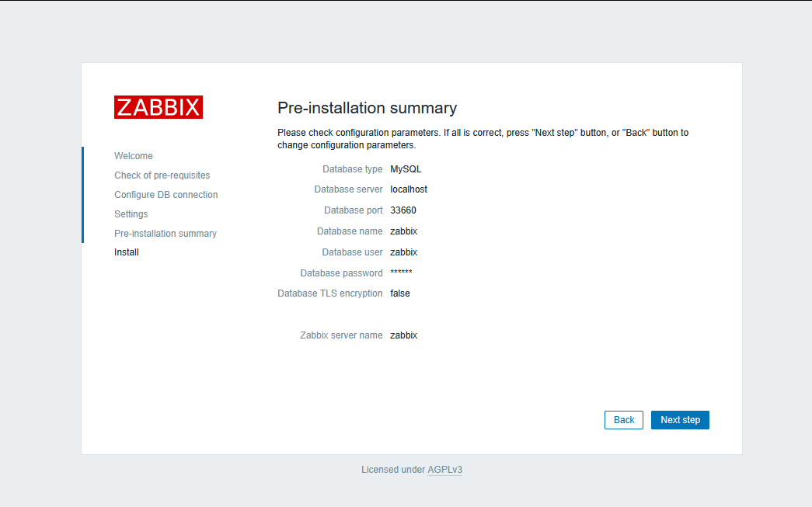The width and height of the screenshot is (812, 507).
Task: Click the MySQL database type value
Action: tap(406, 168)
